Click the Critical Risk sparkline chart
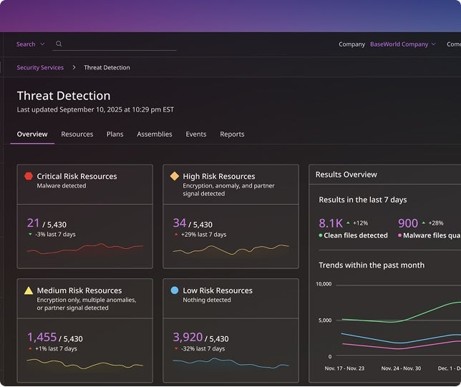Viewport: 461px width, 387px height. click(85, 249)
